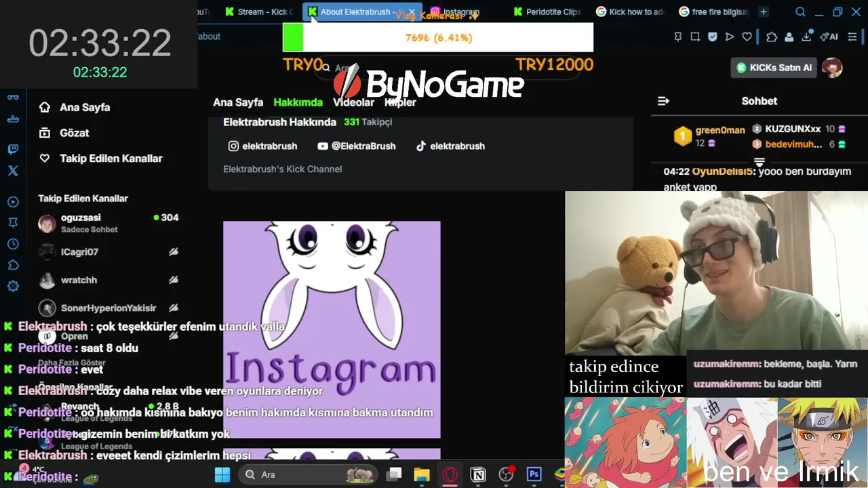Image resolution: width=868 pixels, height=488 pixels.
Task: Click the browser tab search magnifier icon
Action: pyautogui.click(x=800, y=12)
